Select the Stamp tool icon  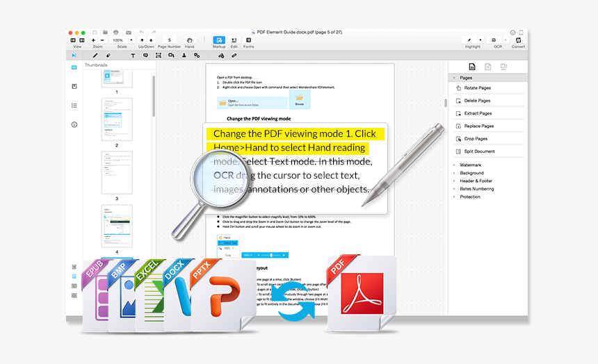pyautogui.click(x=184, y=56)
